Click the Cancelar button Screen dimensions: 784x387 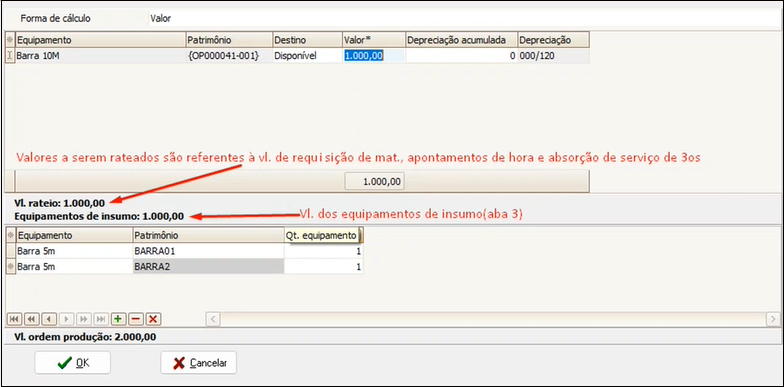click(198, 362)
